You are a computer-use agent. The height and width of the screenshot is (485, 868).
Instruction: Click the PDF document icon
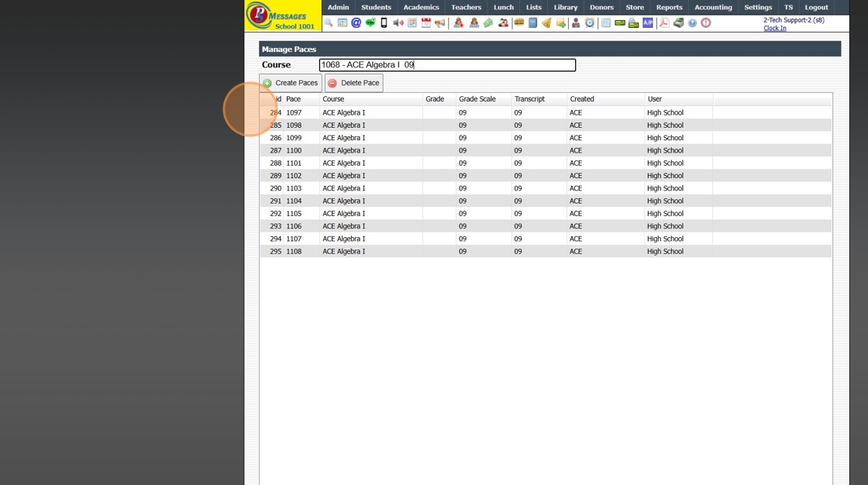pyautogui.click(x=664, y=23)
